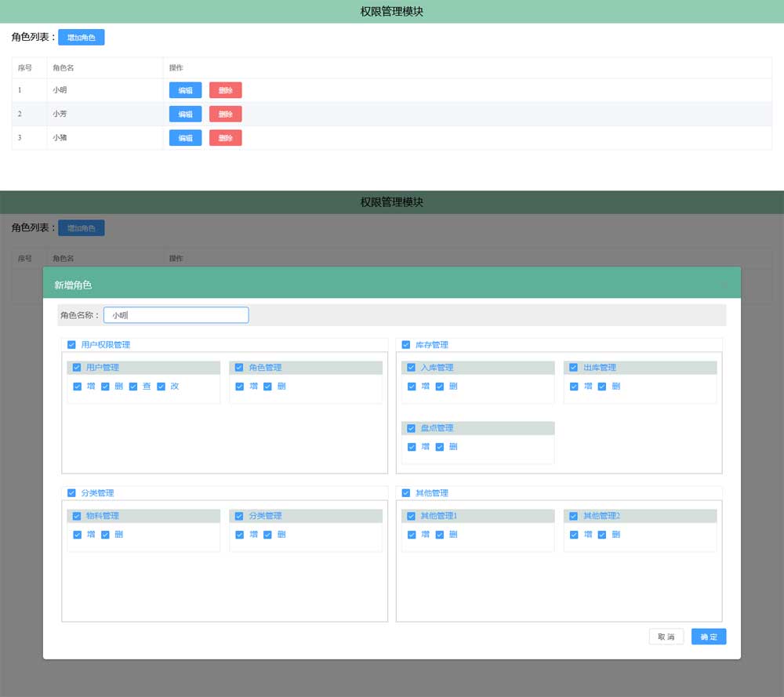Toggle the 角色管理 module checkbox

240,368
